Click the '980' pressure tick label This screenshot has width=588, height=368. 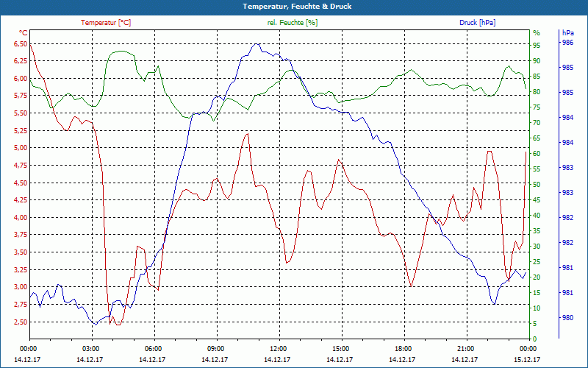click(x=568, y=318)
